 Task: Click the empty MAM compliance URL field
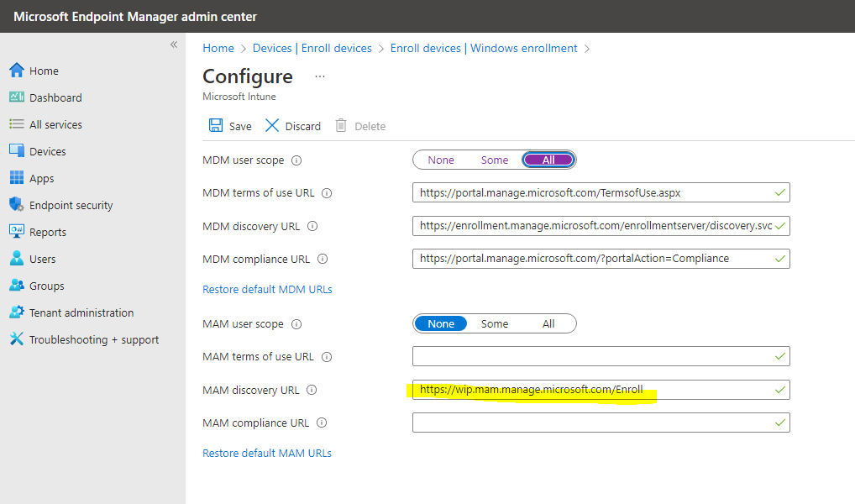(601, 423)
